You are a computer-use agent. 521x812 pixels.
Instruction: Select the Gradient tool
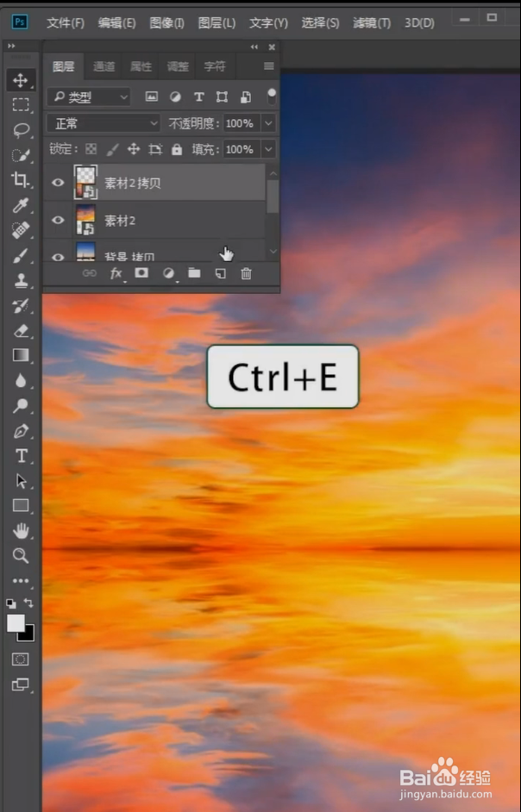click(21, 355)
